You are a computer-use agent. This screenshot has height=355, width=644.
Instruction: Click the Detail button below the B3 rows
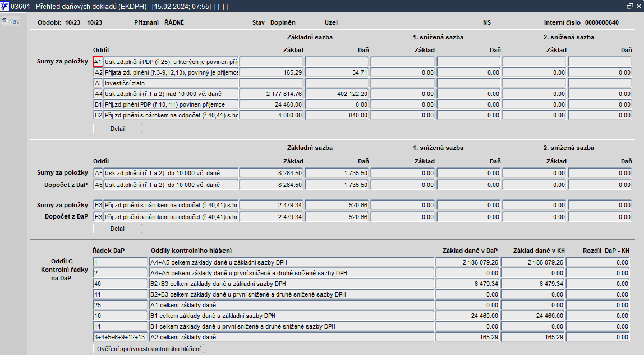click(118, 229)
